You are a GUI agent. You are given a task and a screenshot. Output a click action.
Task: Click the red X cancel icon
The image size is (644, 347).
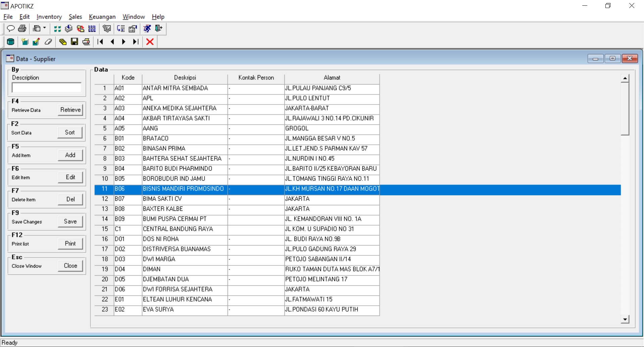point(150,42)
